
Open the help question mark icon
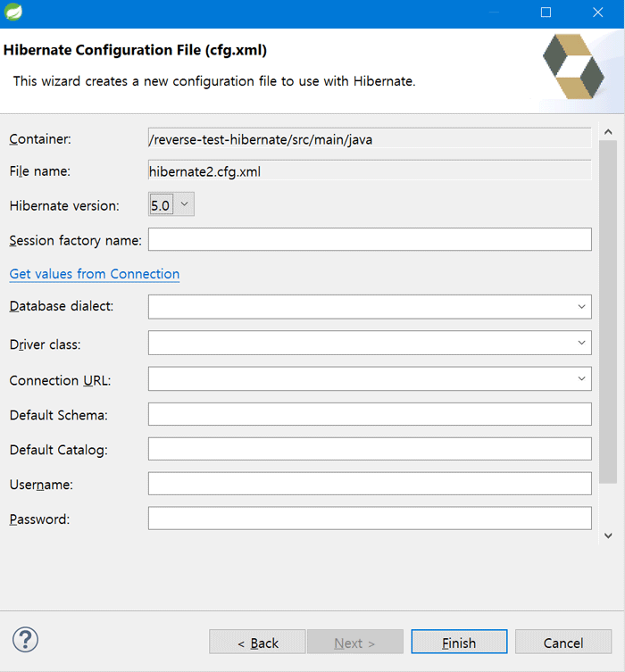pos(25,640)
